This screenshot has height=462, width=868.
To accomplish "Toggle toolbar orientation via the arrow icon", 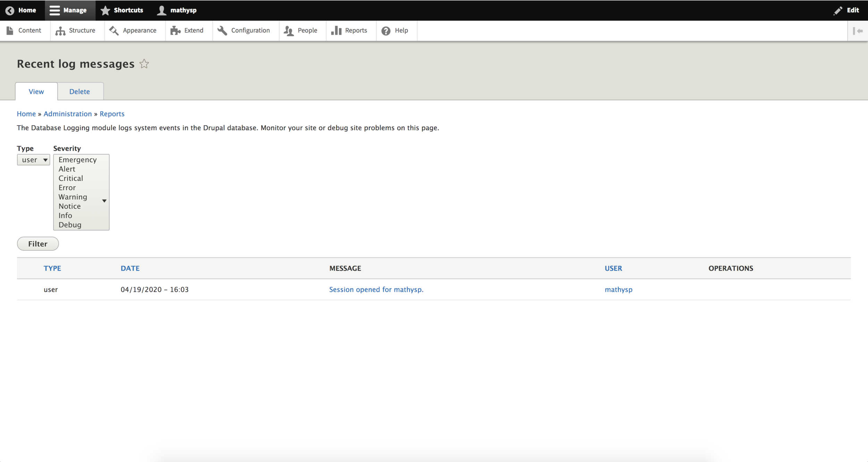I will [x=858, y=31].
